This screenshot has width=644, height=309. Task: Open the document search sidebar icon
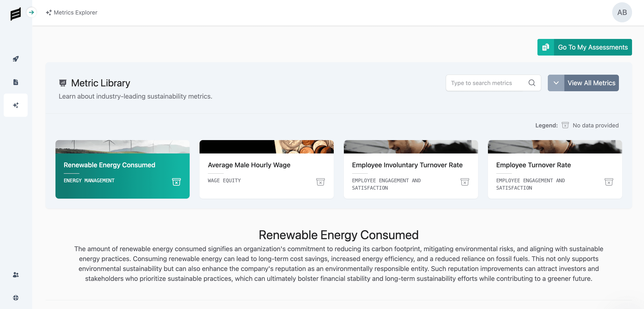[x=16, y=82]
